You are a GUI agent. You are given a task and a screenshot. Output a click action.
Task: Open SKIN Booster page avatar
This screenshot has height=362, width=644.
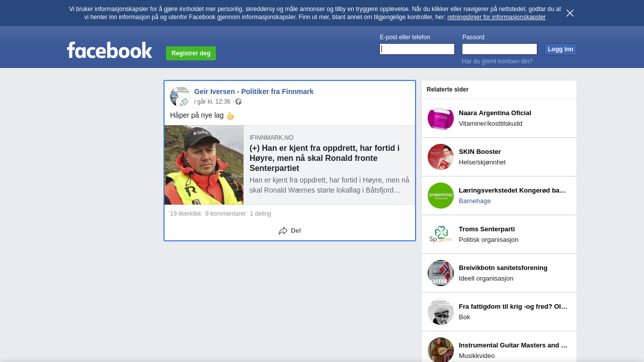tap(441, 157)
